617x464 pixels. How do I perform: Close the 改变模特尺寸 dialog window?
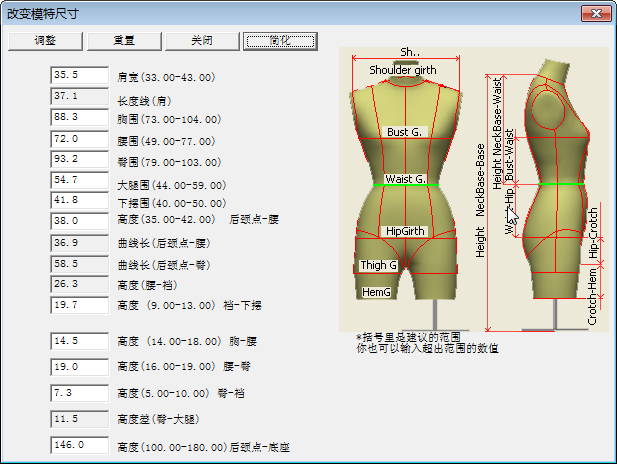coord(596,14)
